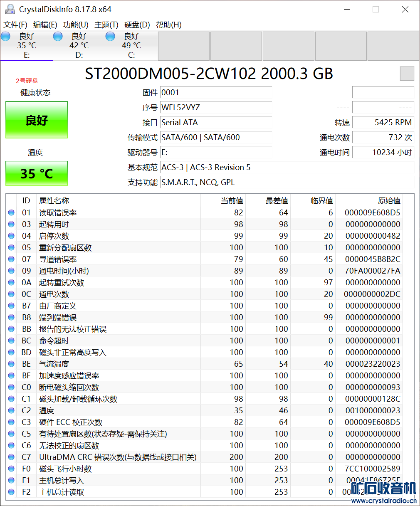Click the blue status orb for ID BB row

(11, 329)
